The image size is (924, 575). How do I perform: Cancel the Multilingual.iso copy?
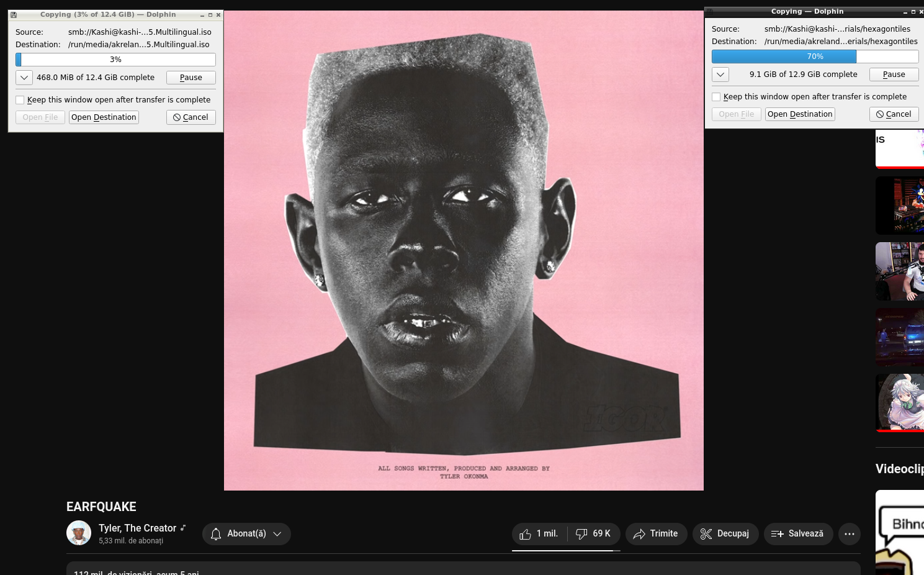[x=191, y=117]
